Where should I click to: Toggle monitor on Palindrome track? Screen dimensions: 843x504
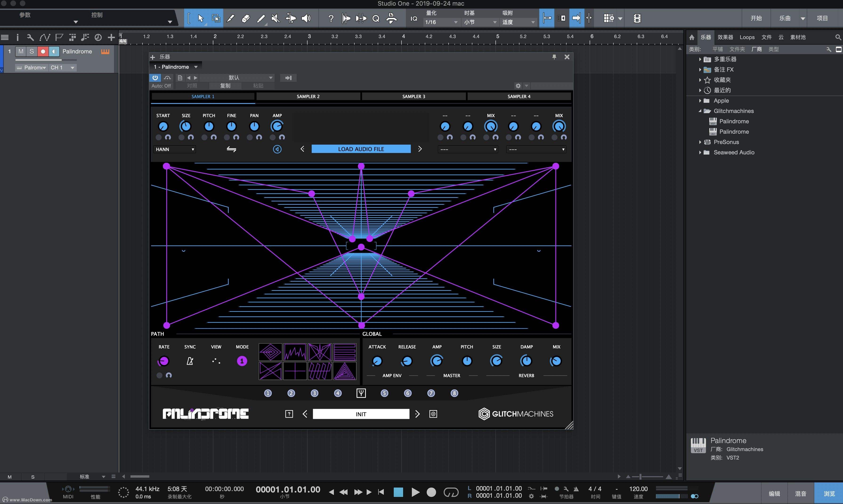pyautogui.click(x=54, y=51)
